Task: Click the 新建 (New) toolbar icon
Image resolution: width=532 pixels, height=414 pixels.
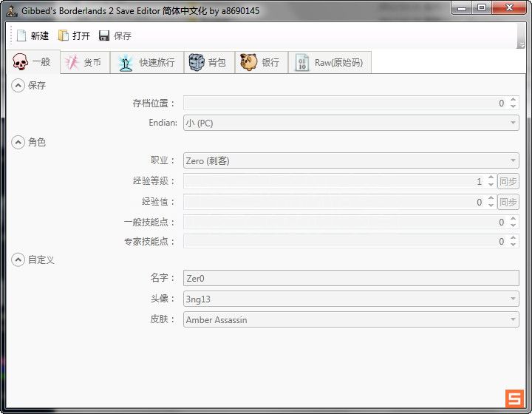Action: [x=22, y=35]
